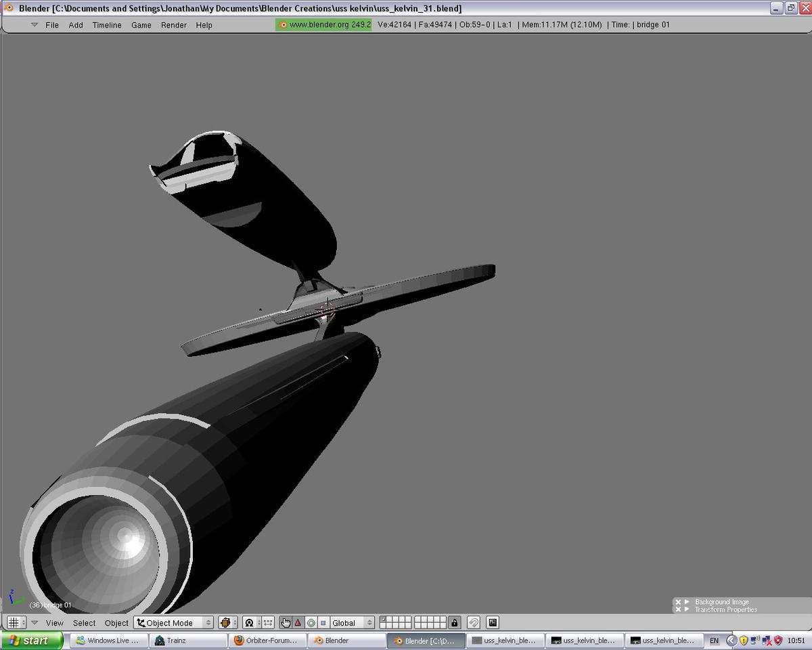
Task: Click the 'Time: | bridge 01' status text
Action: [x=641, y=25]
